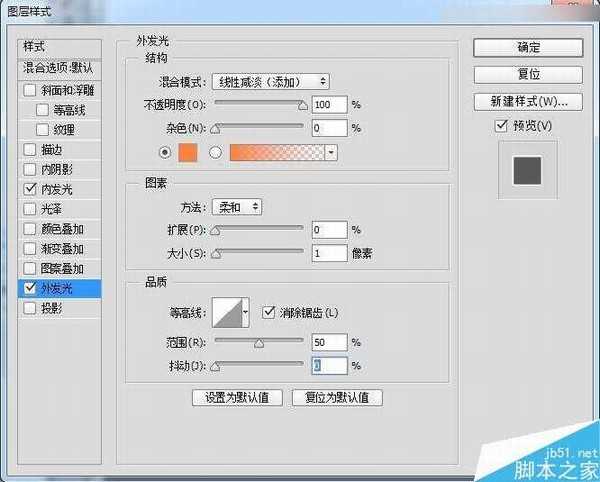600x482 pixels.
Task: Uncheck the 预览 checkbox
Action: [501, 126]
